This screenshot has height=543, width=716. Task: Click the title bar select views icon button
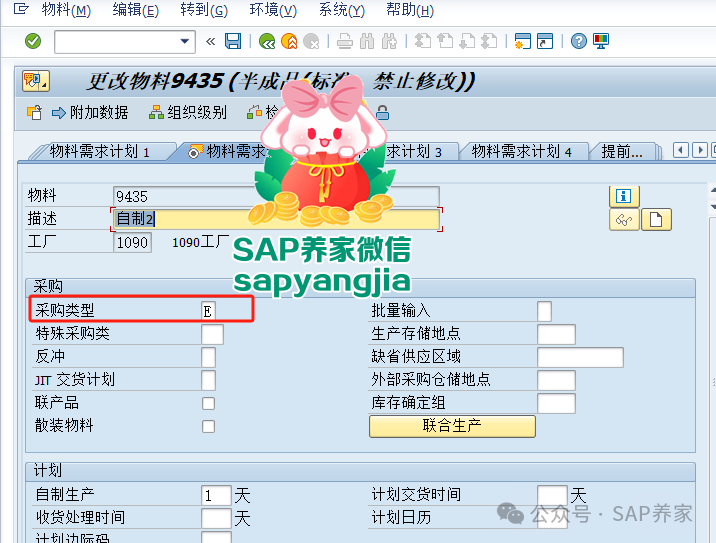click(x=36, y=82)
